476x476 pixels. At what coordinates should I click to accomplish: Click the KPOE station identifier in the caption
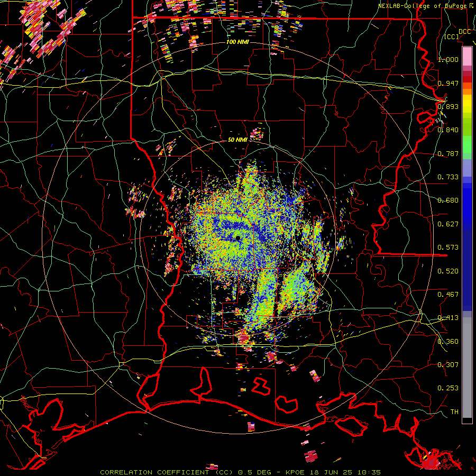click(x=296, y=472)
